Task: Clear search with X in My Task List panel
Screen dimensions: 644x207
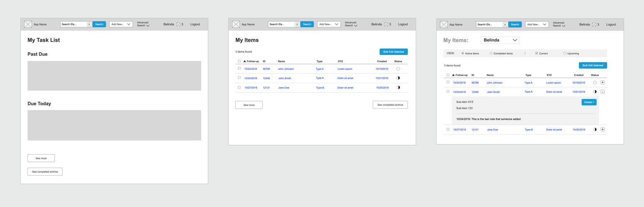Action: [89, 25]
